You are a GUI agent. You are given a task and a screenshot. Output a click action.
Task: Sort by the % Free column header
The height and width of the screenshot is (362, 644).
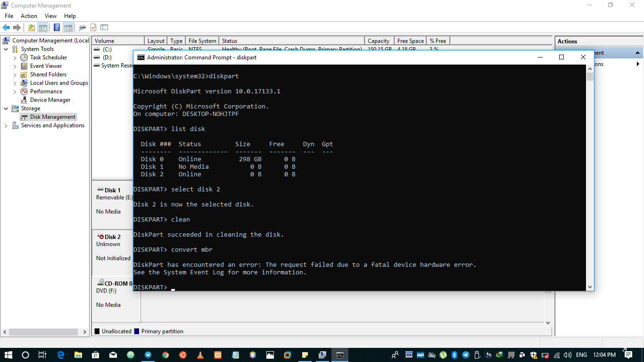click(x=438, y=41)
